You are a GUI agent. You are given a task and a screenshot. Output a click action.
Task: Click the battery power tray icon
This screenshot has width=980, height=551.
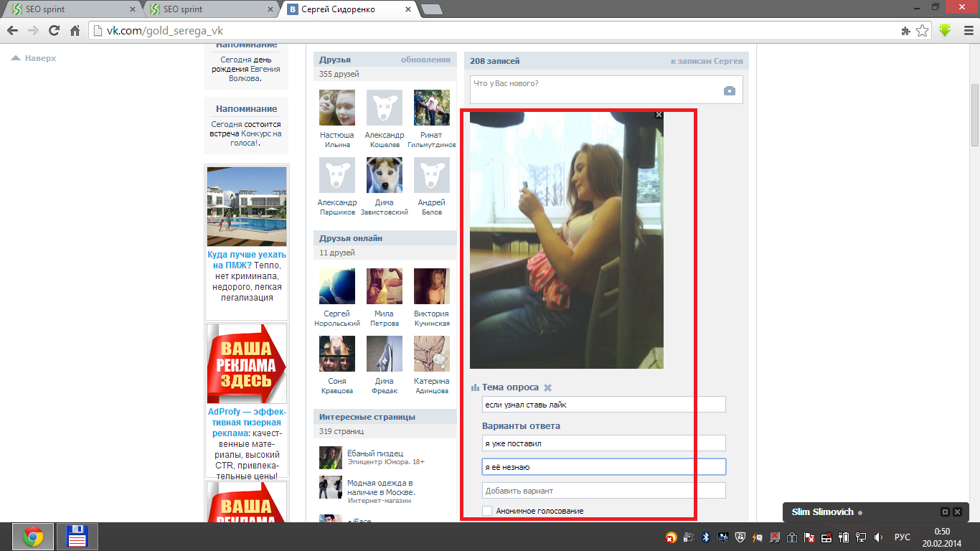tap(844, 537)
